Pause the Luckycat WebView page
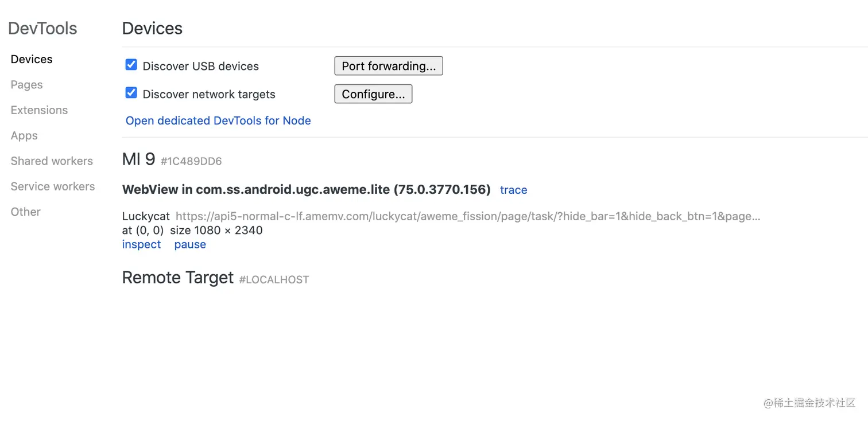 click(x=189, y=244)
